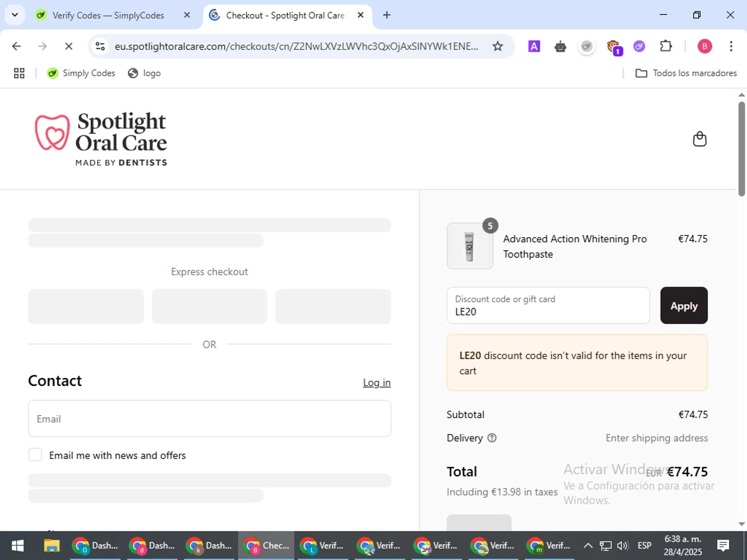
Task: Open the Extensions puzzle piece menu
Action: click(x=666, y=46)
